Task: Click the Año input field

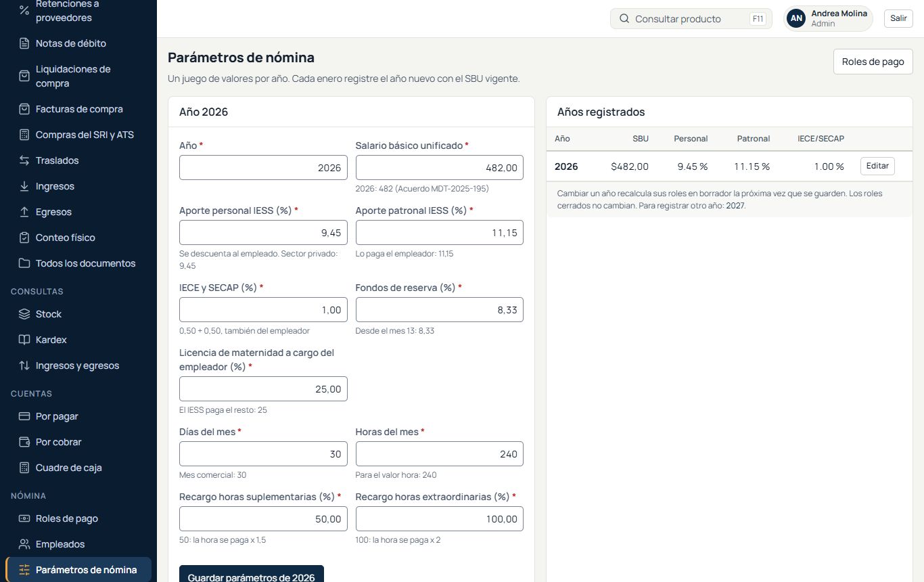Action: [263, 168]
